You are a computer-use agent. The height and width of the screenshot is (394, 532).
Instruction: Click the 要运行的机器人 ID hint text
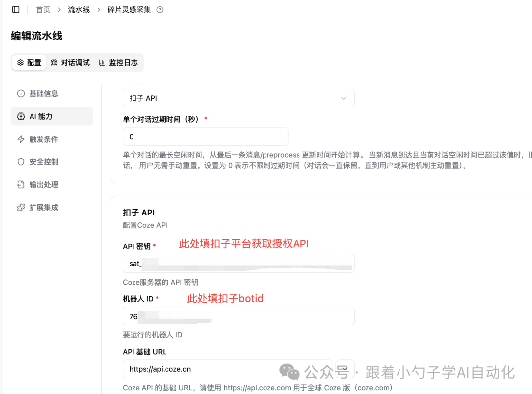153,335
